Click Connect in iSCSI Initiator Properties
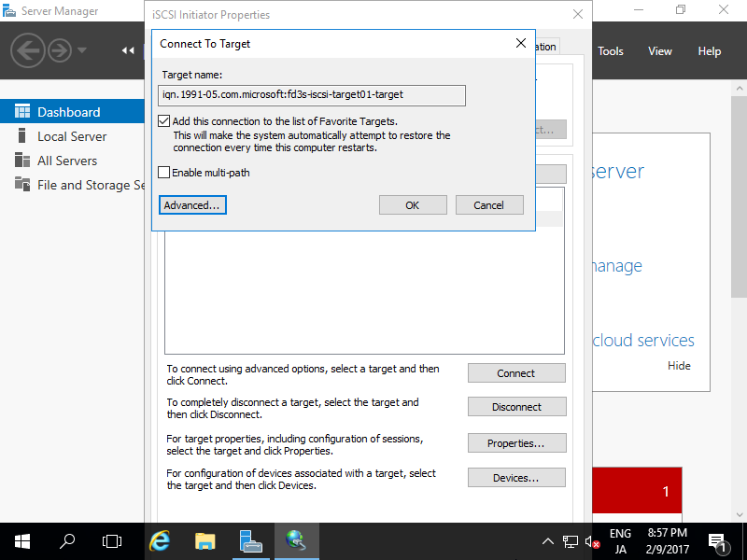 [x=516, y=373]
